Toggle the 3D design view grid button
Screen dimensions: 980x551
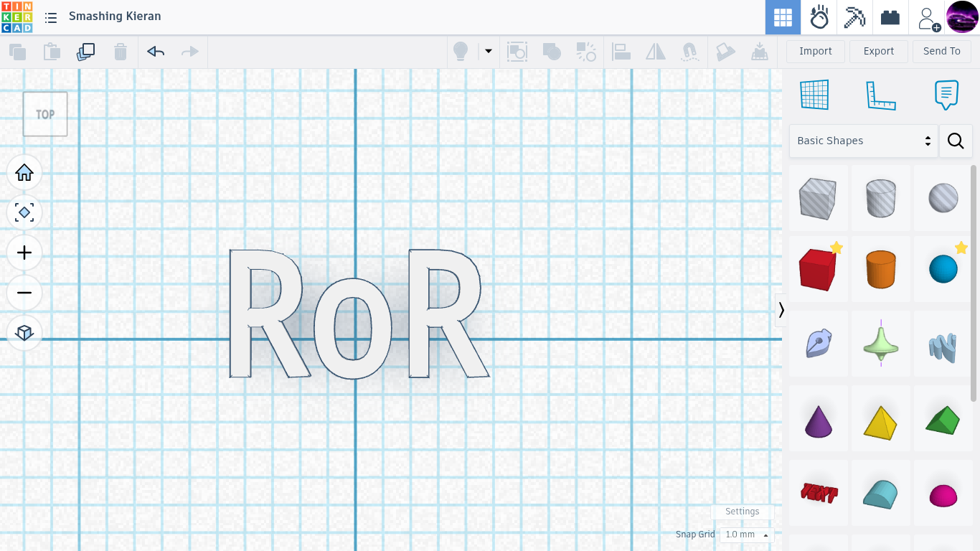point(783,17)
